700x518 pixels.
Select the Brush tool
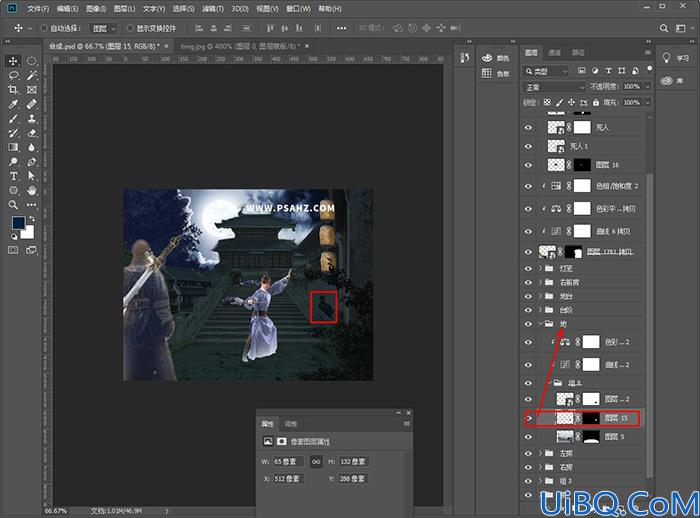tap(13, 119)
